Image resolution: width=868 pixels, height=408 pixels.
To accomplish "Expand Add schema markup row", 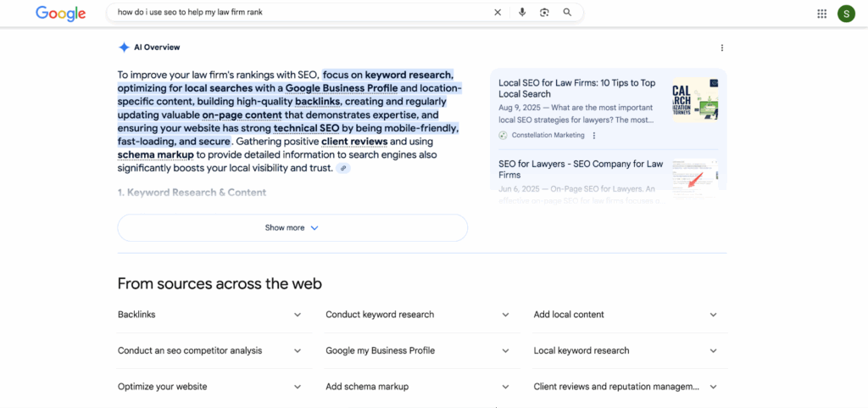I will point(422,387).
